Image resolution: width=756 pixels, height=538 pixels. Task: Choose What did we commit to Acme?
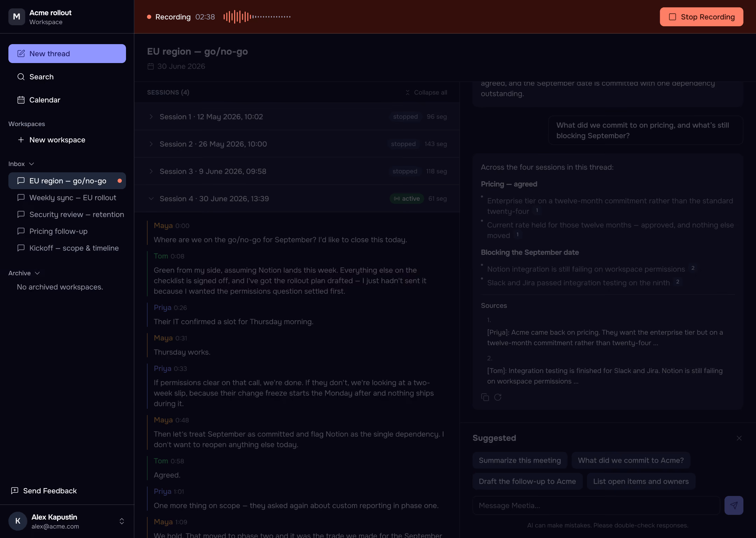point(631,460)
